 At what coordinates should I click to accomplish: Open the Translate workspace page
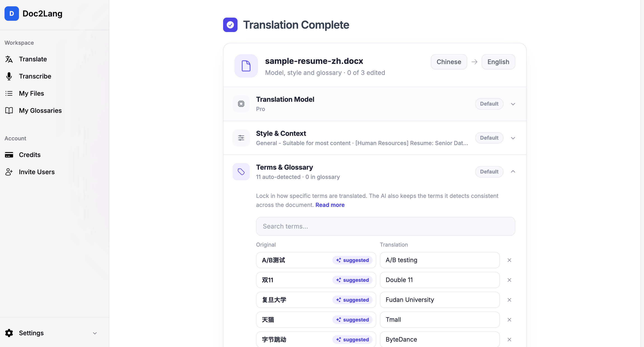pyautogui.click(x=33, y=59)
